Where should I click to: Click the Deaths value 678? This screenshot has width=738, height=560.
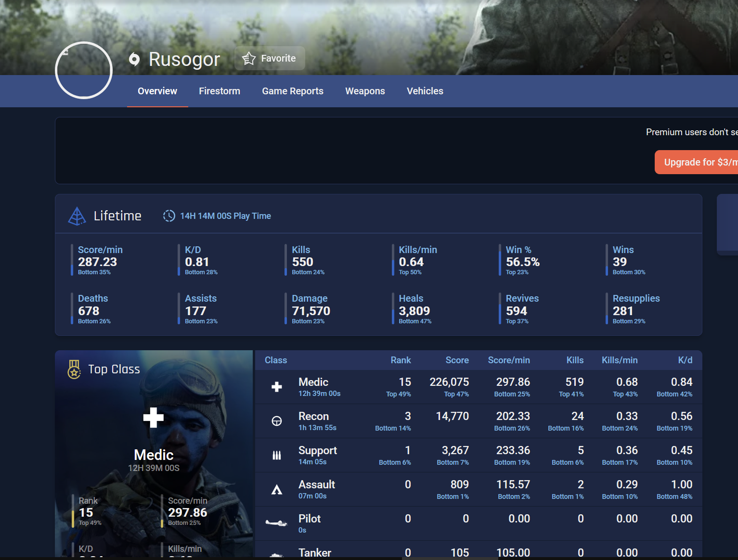point(89,311)
